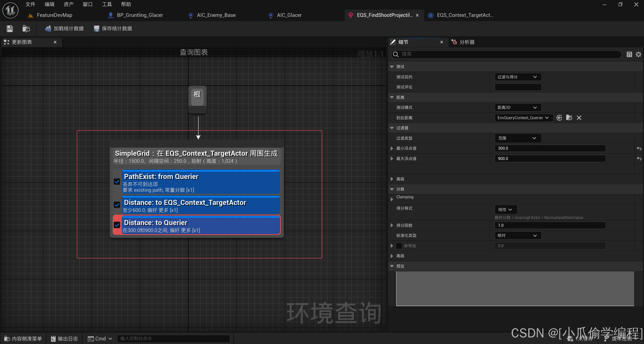Open the 测试模式 dropdown showing 距离3D

(x=517, y=108)
